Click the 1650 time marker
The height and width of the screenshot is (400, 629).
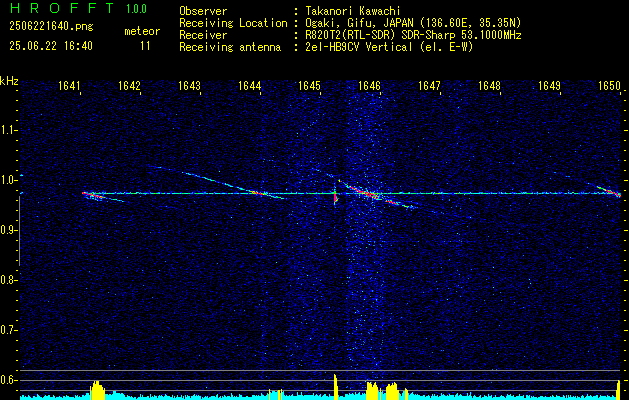point(610,85)
